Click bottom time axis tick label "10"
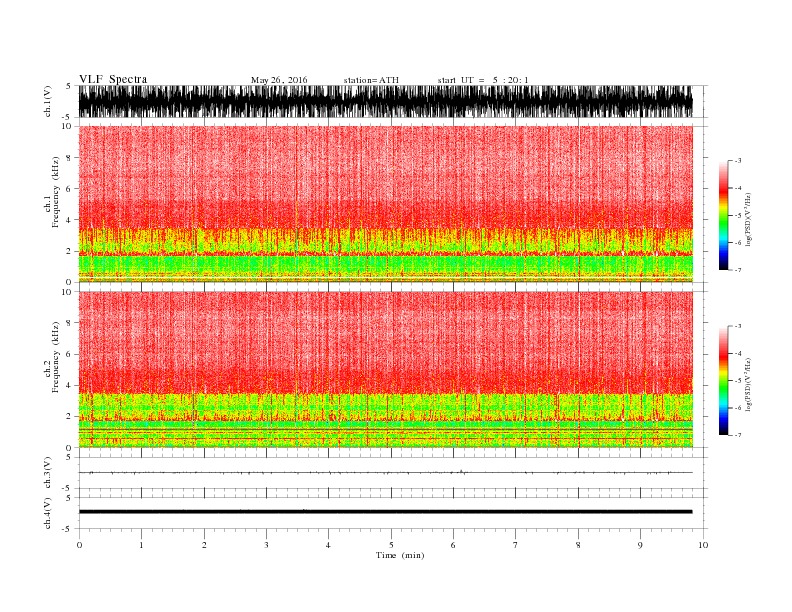 [x=703, y=545]
